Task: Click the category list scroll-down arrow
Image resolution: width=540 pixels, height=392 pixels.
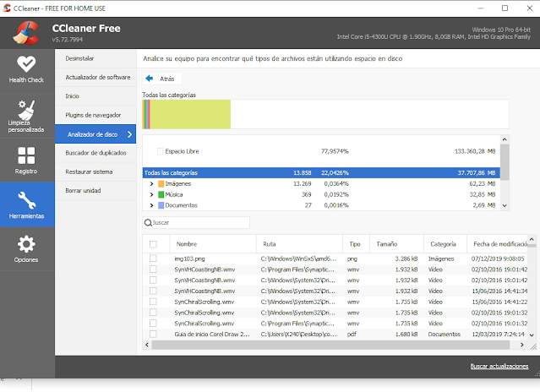Action: pos(505,206)
